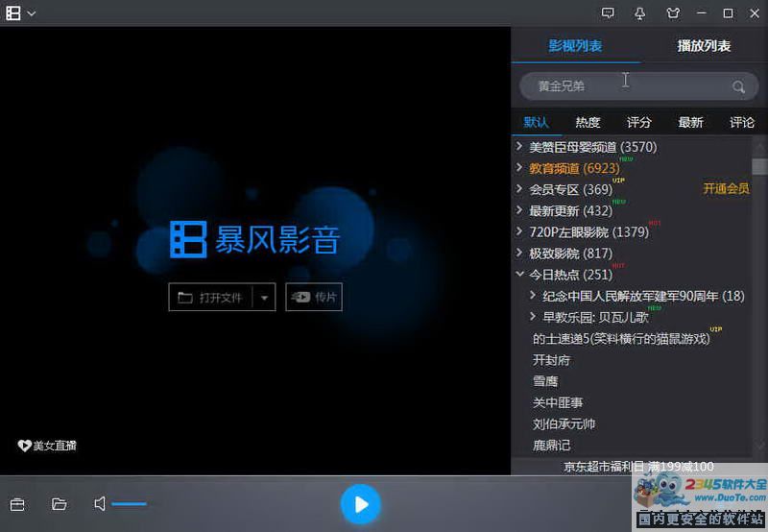
Task: Click 教育频道 (6923) label
Action: pyautogui.click(x=574, y=168)
